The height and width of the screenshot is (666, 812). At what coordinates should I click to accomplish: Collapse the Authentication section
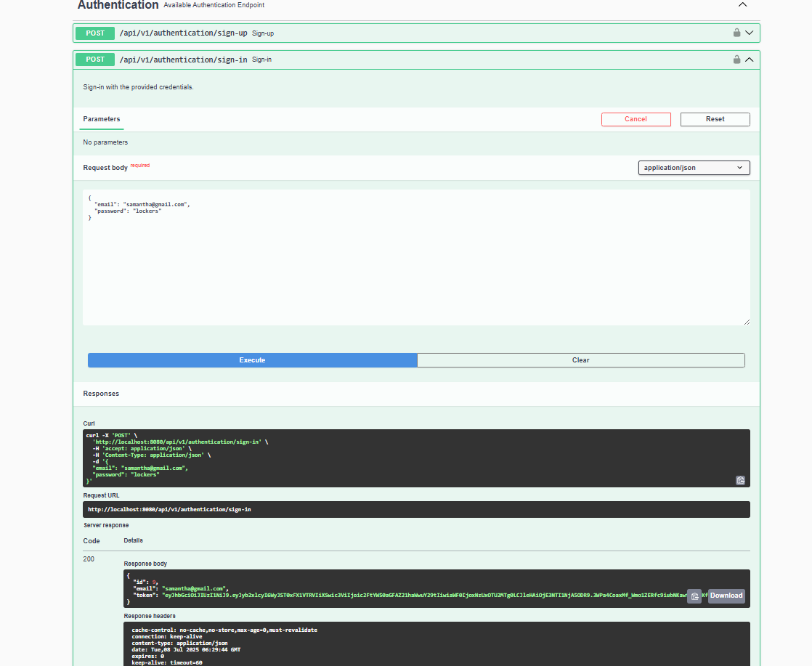pyautogui.click(x=742, y=4)
